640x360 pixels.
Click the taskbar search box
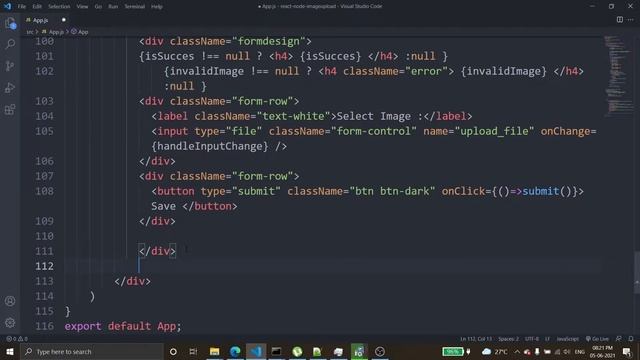tap(92, 351)
